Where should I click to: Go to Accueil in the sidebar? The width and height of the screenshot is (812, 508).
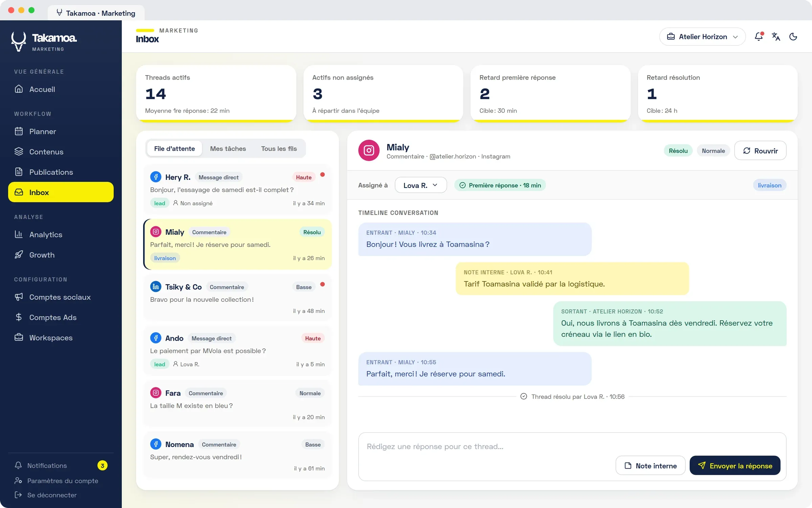coord(61,89)
